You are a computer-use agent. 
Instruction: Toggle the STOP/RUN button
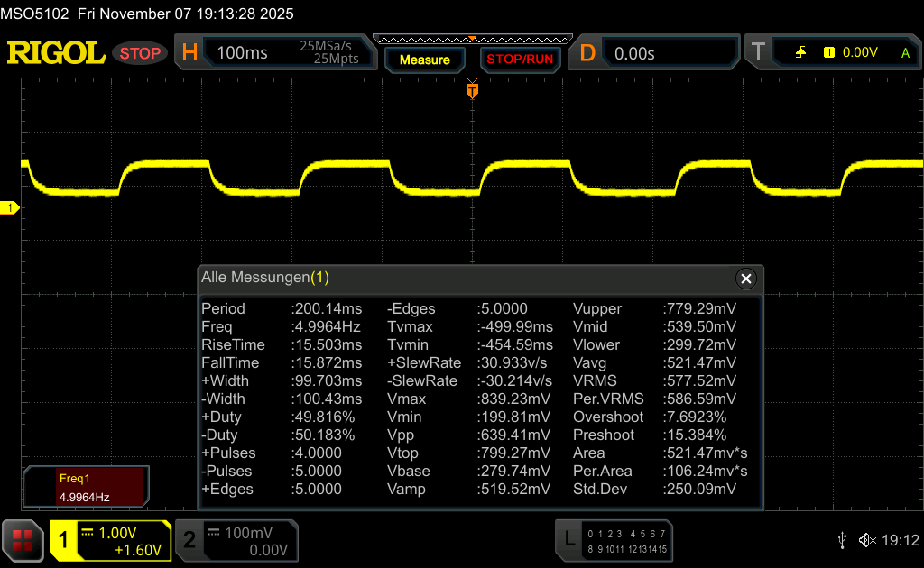pyautogui.click(x=519, y=60)
